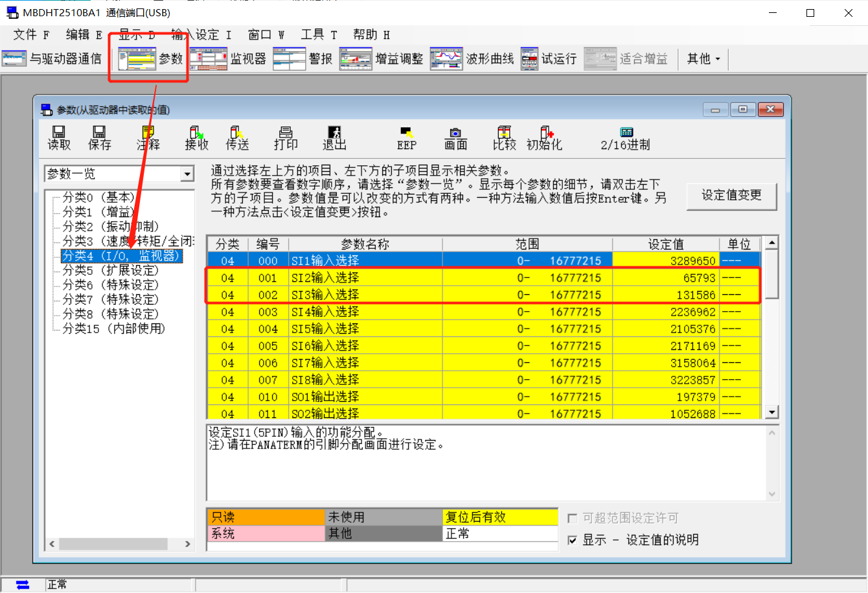Image resolution: width=868 pixels, height=593 pixels.
Task: Click the 设定值变更 button
Action: pos(731,195)
